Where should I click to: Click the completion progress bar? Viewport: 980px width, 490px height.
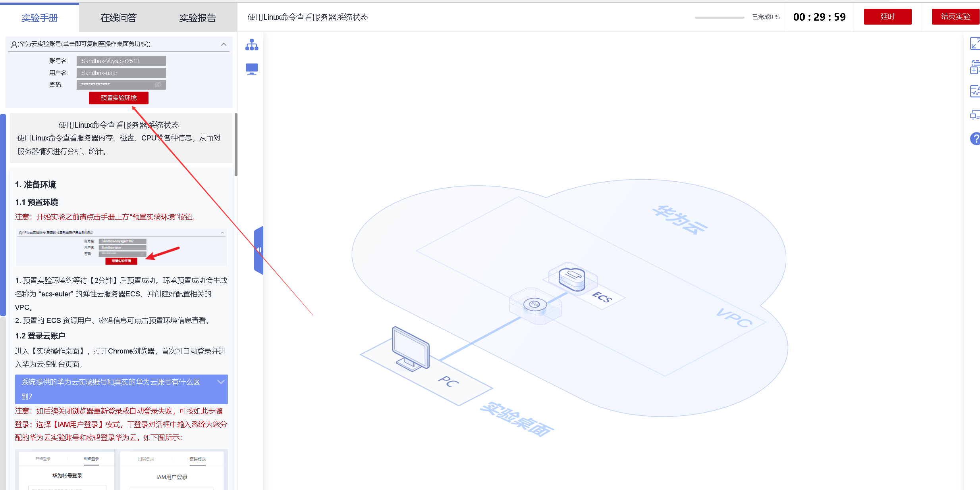719,17
